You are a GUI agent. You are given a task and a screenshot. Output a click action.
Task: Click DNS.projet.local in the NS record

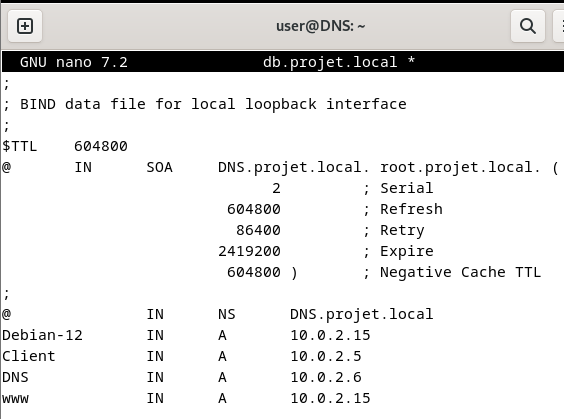click(361, 314)
